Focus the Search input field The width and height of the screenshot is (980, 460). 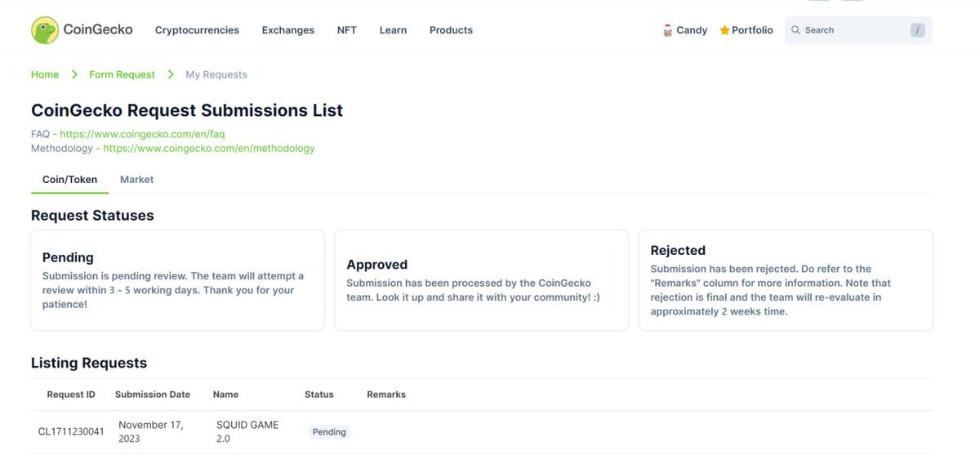click(x=857, y=30)
